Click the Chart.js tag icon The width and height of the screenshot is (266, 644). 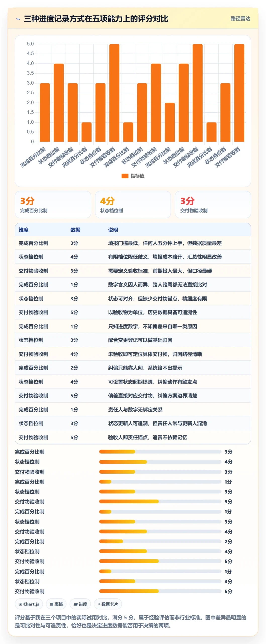21,604
